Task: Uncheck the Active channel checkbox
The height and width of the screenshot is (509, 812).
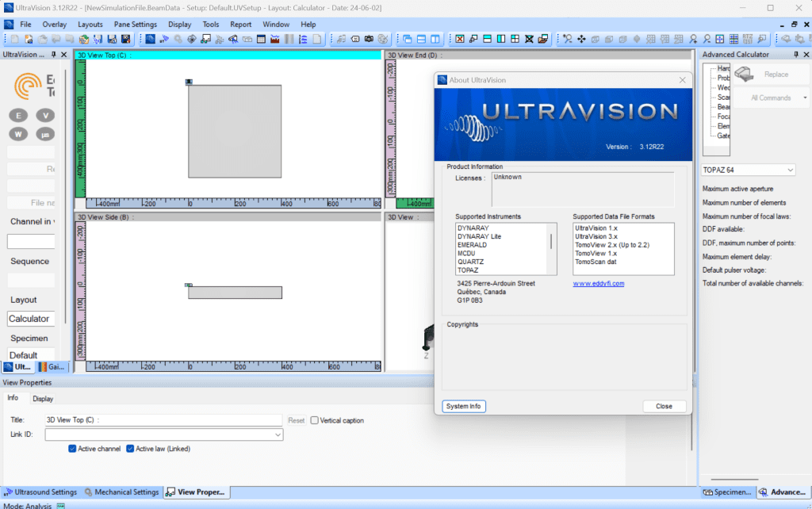Action: pyautogui.click(x=71, y=447)
